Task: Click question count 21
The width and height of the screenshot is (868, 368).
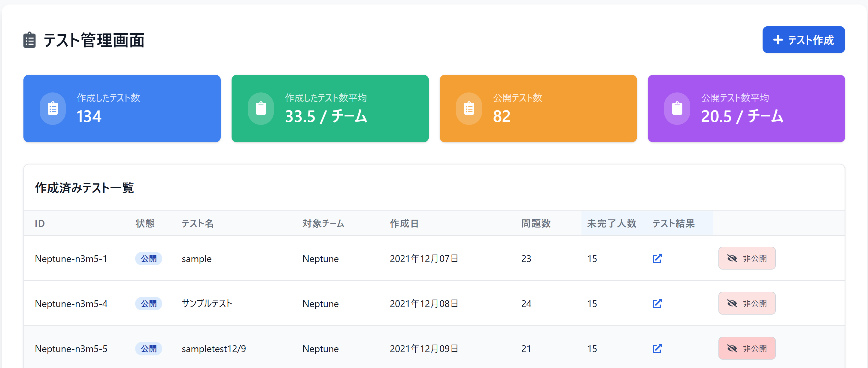Action: point(526,348)
